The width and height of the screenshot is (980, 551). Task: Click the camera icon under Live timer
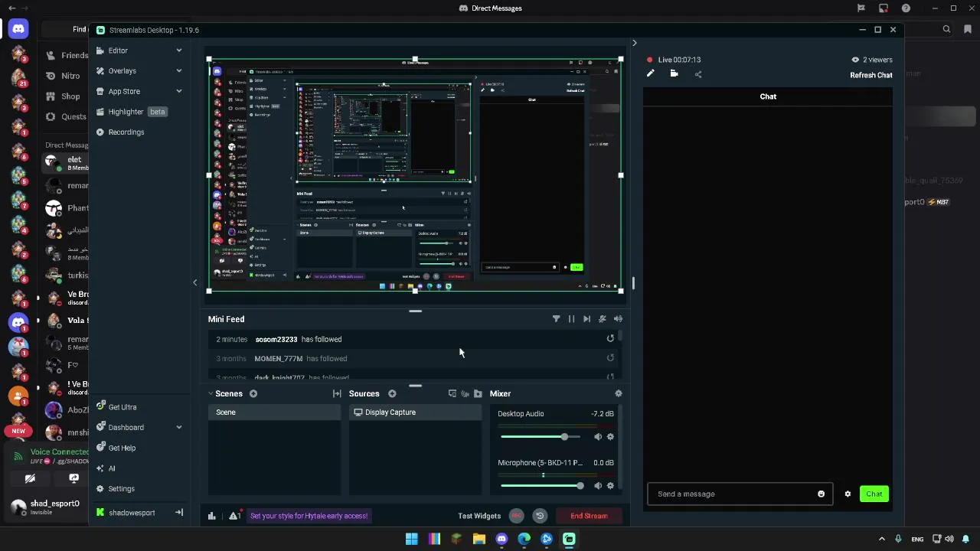coord(675,74)
